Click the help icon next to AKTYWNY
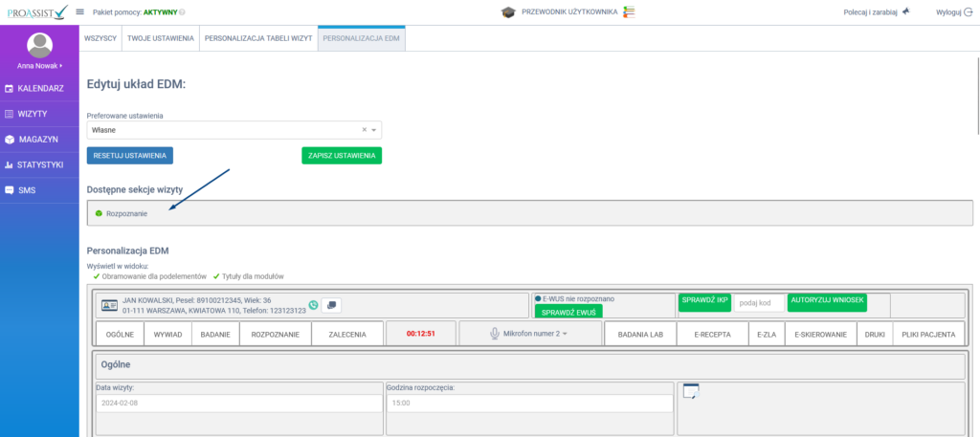980x437 pixels. (x=183, y=12)
